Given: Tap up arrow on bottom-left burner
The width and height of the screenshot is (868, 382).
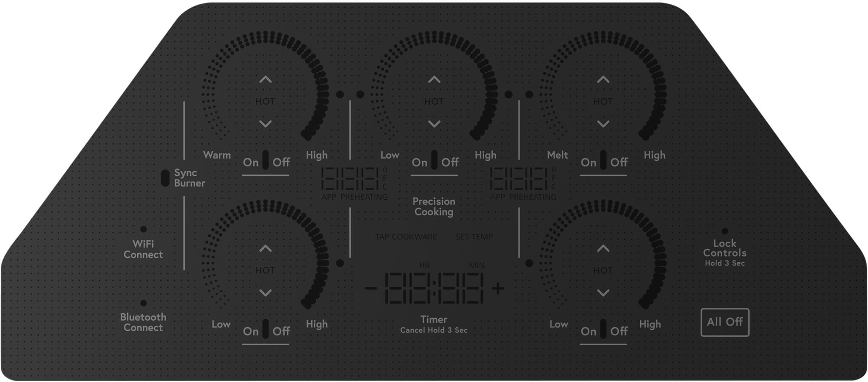Looking at the screenshot, I should point(265,249).
